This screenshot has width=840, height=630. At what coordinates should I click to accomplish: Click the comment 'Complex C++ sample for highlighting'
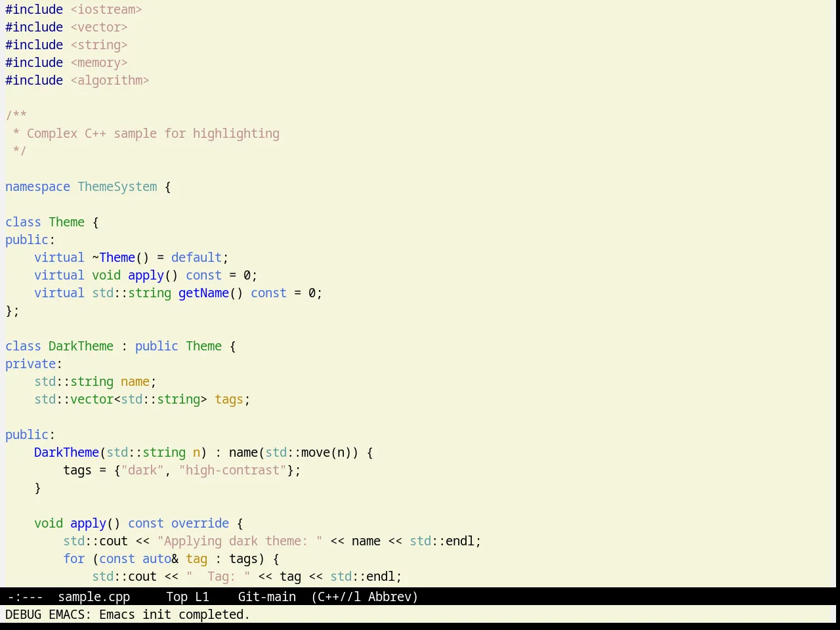153,133
